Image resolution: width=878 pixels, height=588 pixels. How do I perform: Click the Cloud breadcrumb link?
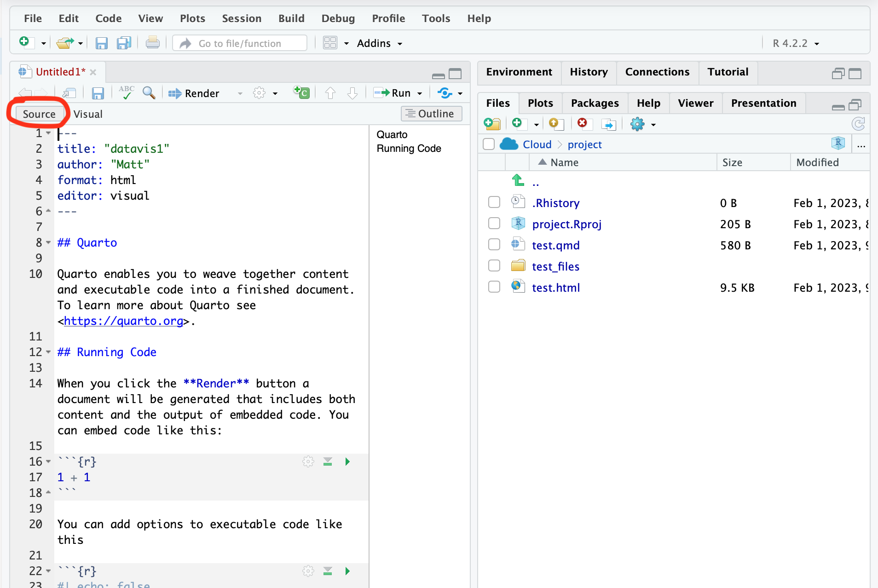point(537,144)
